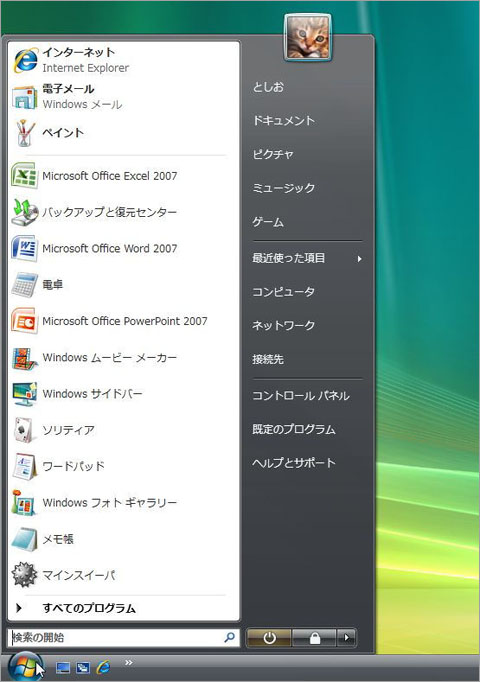The width and height of the screenshot is (480, 682).
Task: Click Switch between windows taskbar icon
Action: point(83,667)
